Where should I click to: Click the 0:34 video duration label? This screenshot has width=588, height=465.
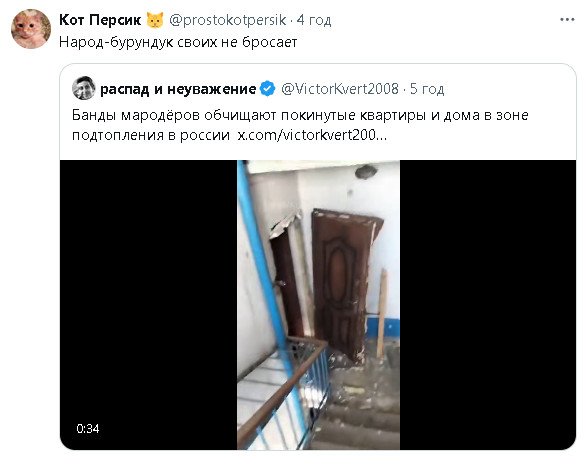tap(88, 428)
